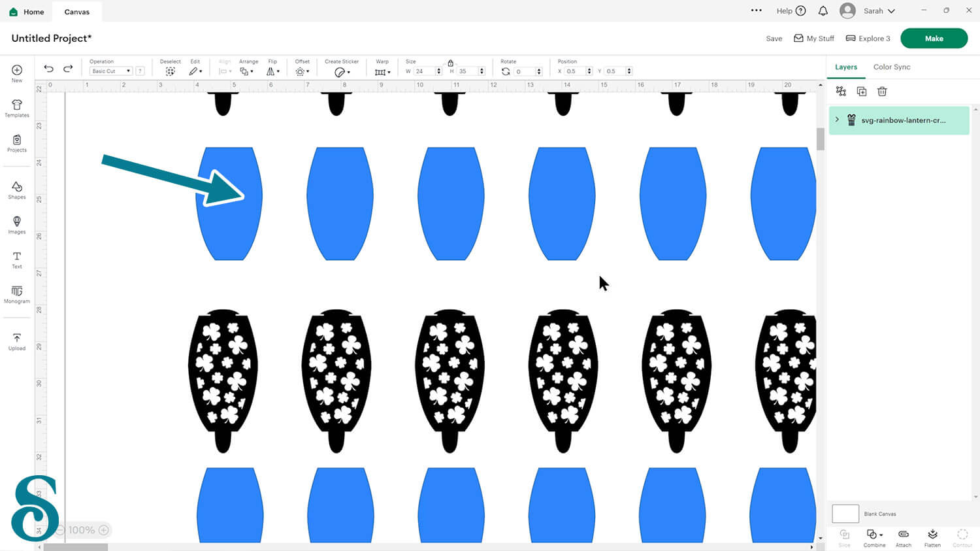
Task: Open the Home tab
Action: click(27, 12)
